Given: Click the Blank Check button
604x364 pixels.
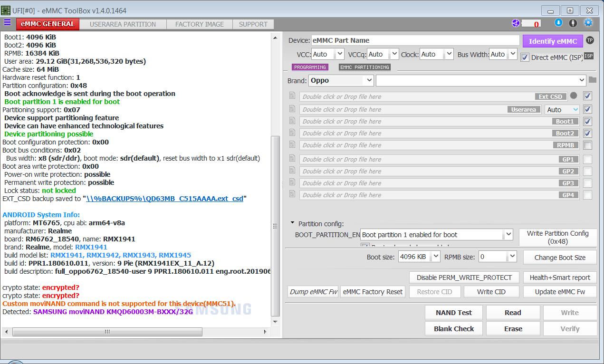Looking at the screenshot, I should 454,328.
